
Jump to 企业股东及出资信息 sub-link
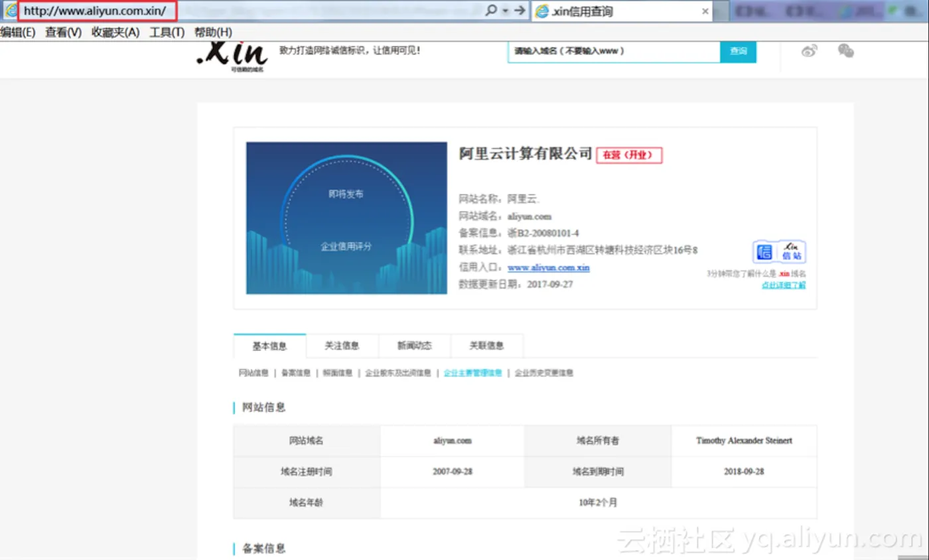tap(398, 373)
